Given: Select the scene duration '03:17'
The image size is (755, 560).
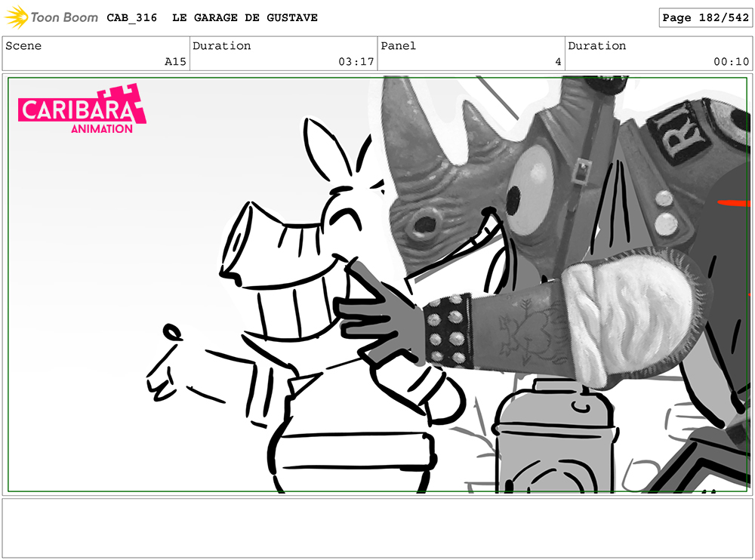Looking at the screenshot, I should point(356,62).
